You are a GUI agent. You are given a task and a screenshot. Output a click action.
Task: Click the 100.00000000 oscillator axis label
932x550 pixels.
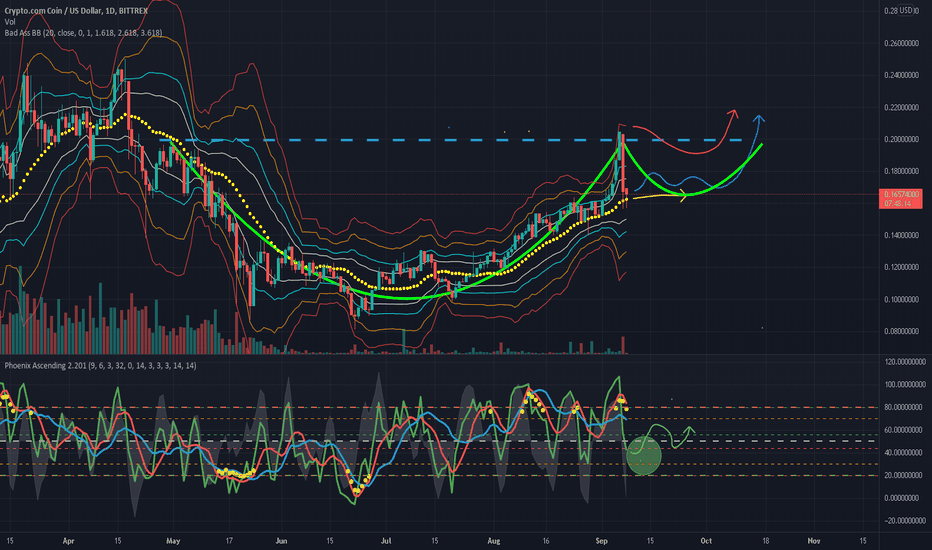pyautogui.click(x=905, y=385)
